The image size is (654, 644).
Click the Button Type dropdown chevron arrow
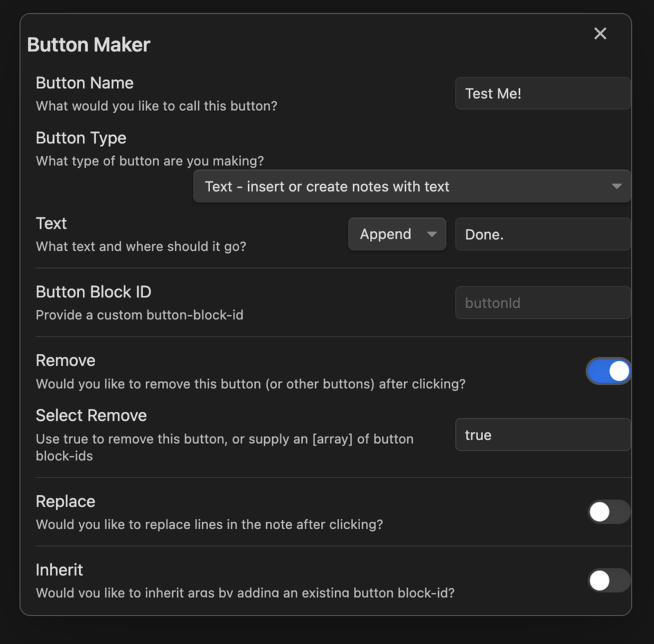617,186
